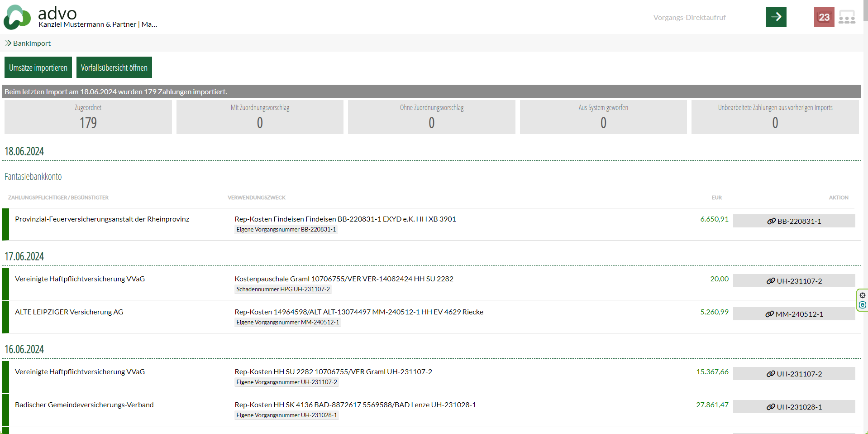Viewport: 868px width, 434px height.
Task: Select the Mit Zuordnungsvorschlag tile
Action: (260, 117)
